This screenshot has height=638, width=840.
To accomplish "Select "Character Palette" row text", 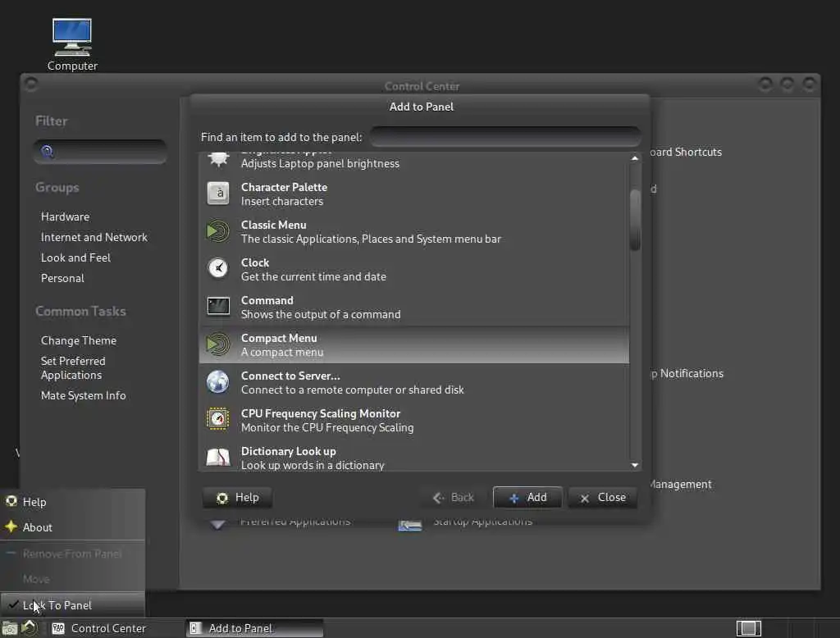I will (x=284, y=187).
